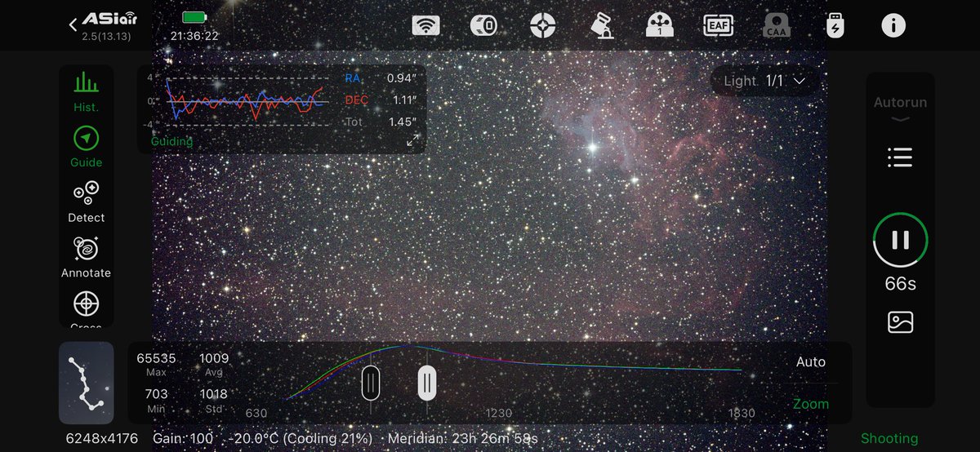Click the -20.0°C cooling status text
The width and height of the screenshot is (980, 452).
pyautogui.click(x=301, y=439)
